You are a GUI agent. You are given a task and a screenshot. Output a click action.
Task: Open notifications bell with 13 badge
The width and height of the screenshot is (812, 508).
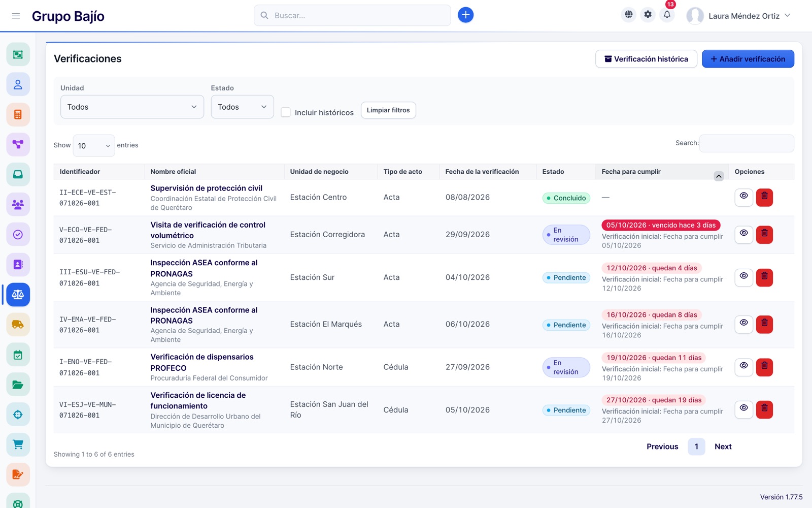pos(667,15)
